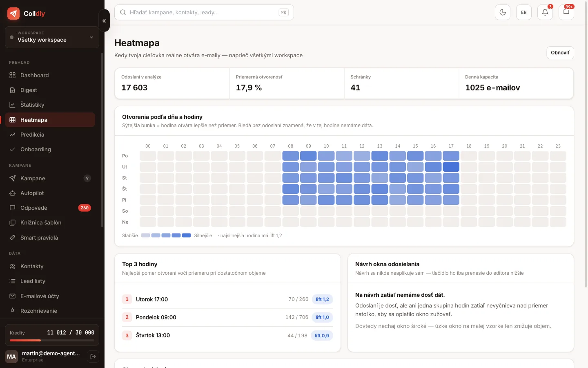Click the Predikcia trend icon

pyautogui.click(x=12, y=135)
